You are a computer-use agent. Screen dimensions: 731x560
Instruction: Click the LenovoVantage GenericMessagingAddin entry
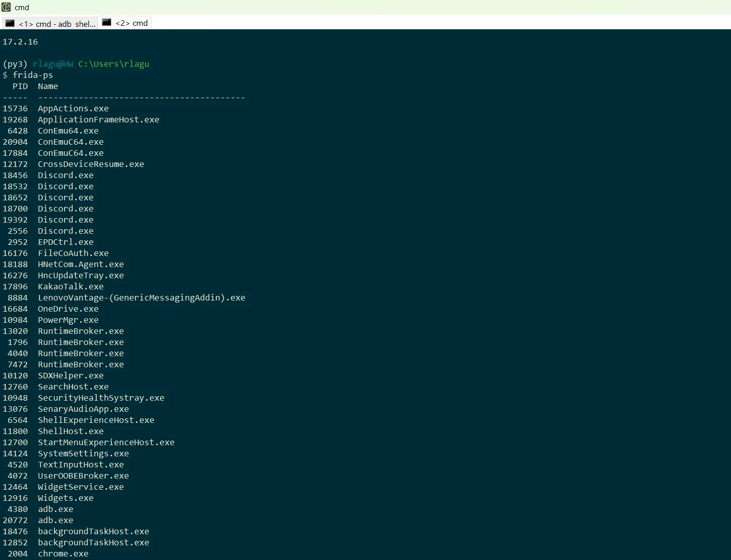click(x=142, y=297)
